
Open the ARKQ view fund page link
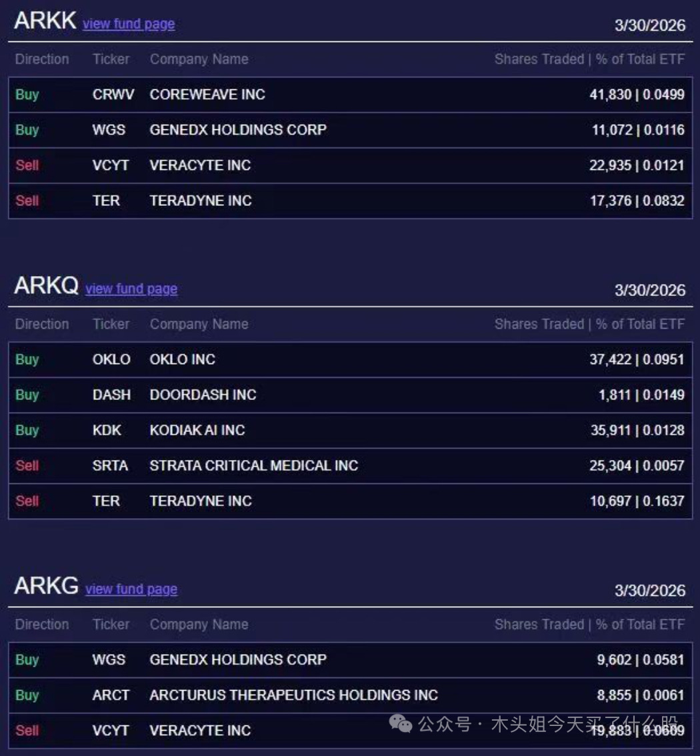[131, 289]
